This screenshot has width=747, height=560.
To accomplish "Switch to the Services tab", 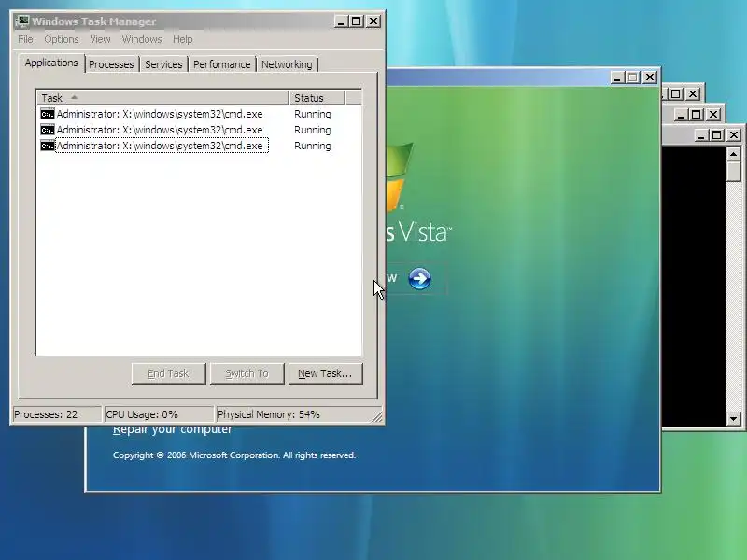I will coord(163,64).
